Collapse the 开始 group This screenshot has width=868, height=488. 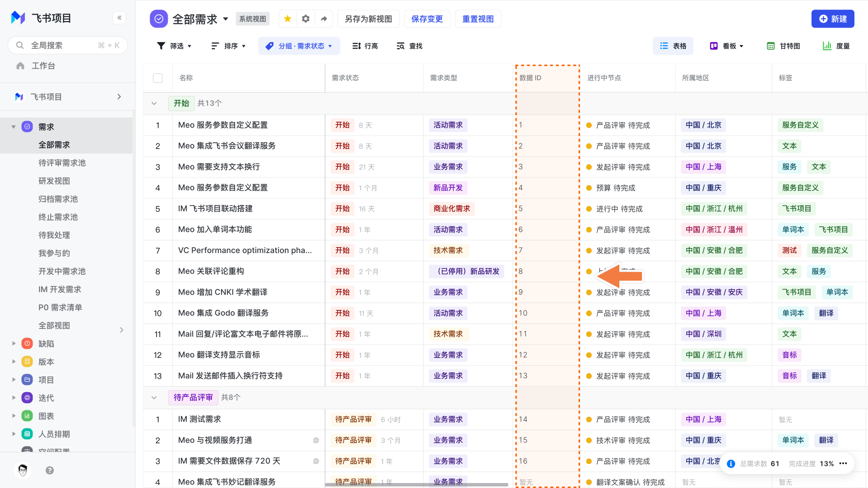(154, 103)
